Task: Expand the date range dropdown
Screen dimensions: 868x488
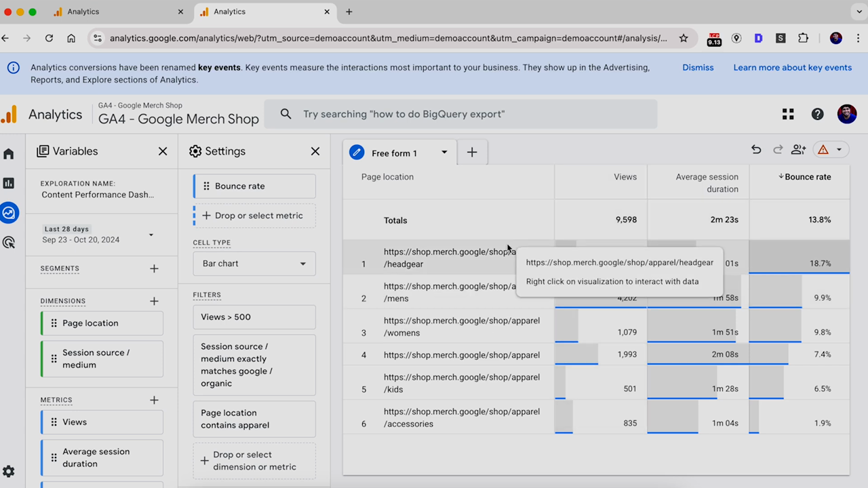Action: [x=151, y=235]
